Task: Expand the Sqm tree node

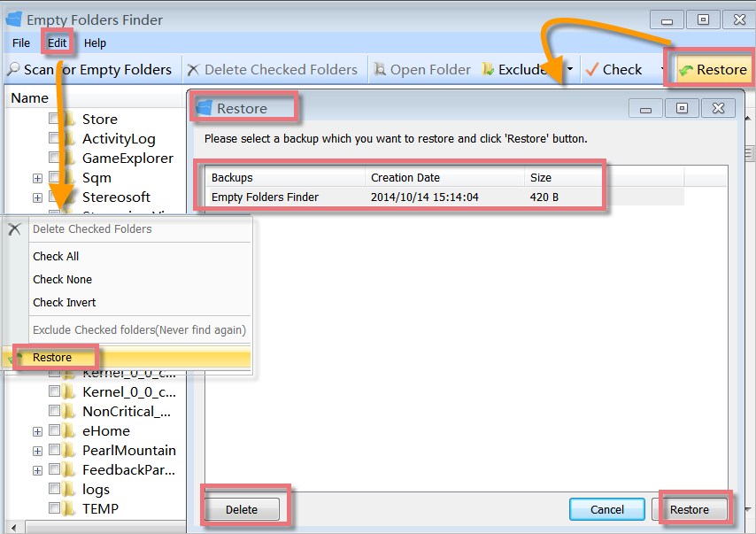Action: coord(36,178)
